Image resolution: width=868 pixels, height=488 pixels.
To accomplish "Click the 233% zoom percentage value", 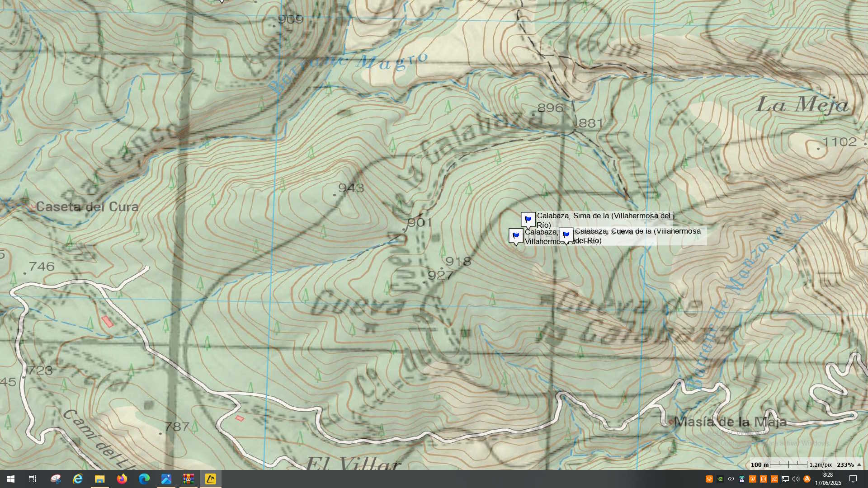I will (x=845, y=465).
